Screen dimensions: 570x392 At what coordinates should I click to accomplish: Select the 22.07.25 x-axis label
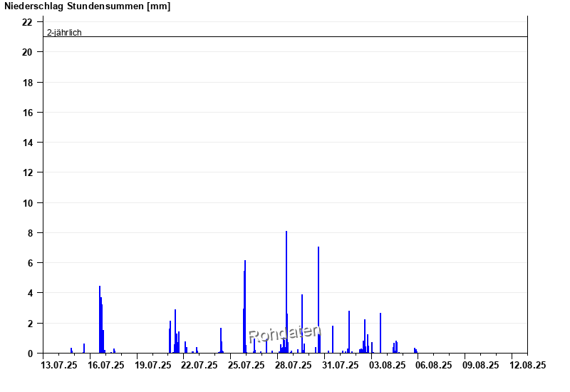click(199, 365)
